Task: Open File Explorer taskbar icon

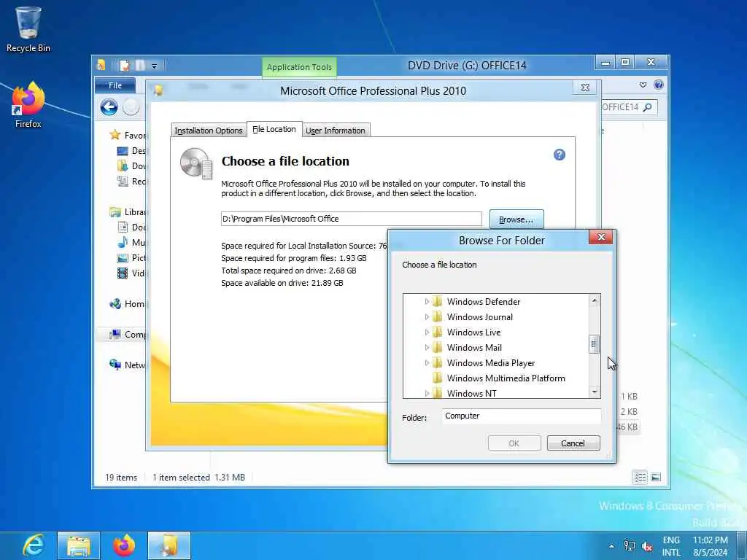Action: tap(79, 545)
